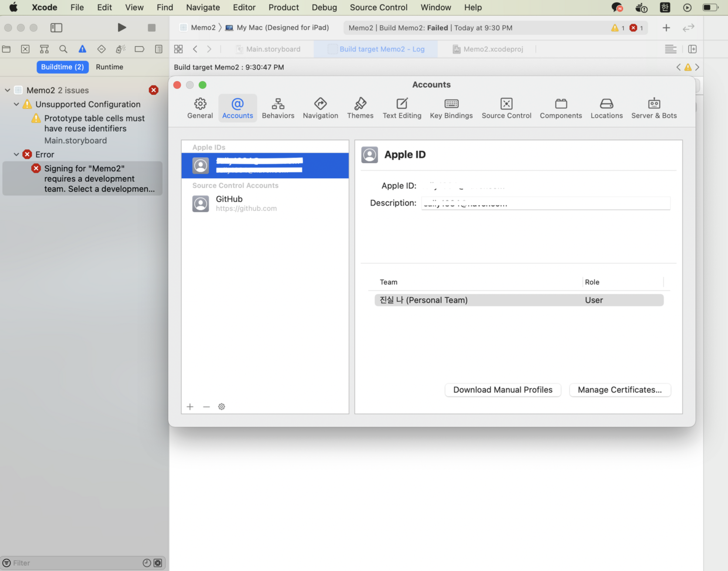Screen dimensions: 728x571
Task: Show the Breakpoint navigator
Action: [x=139, y=49]
